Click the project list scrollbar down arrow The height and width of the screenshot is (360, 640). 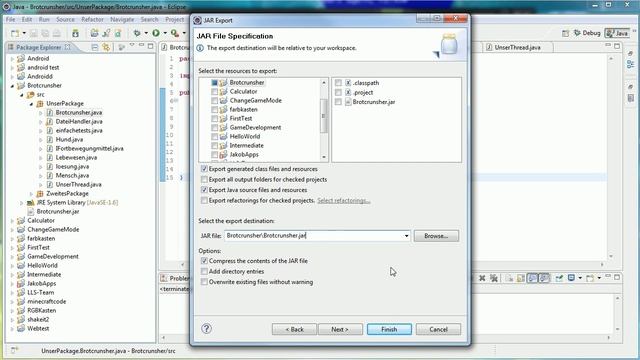[324, 157]
